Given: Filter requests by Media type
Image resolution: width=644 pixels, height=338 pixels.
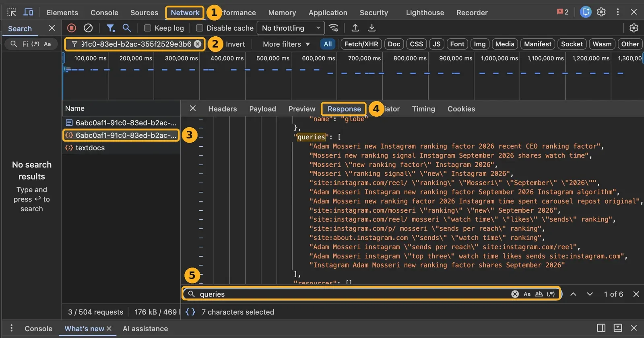Looking at the screenshot, I should tap(505, 44).
